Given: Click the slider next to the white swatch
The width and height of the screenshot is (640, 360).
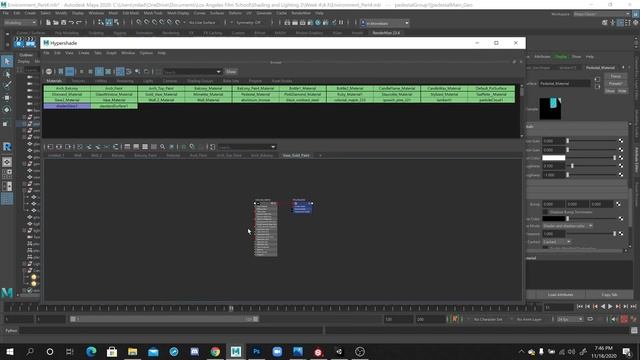Looking at the screenshot, I should pos(591,158).
